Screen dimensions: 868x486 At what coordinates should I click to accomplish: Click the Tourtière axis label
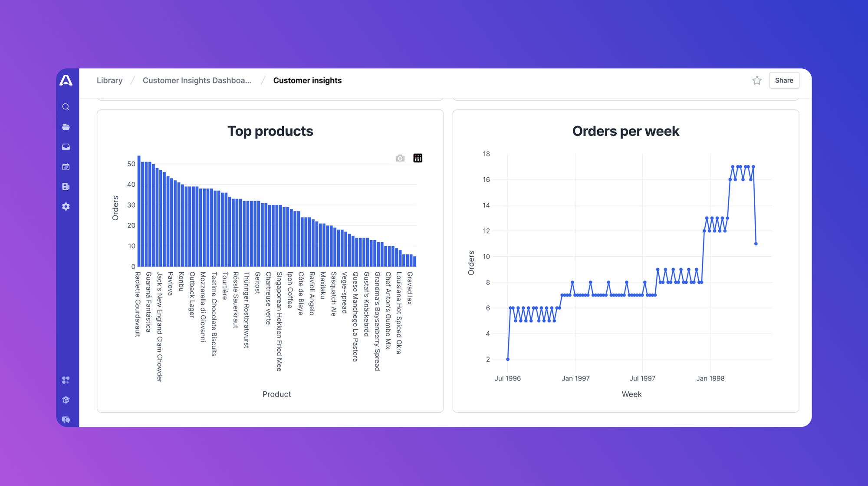[x=224, y=286]
